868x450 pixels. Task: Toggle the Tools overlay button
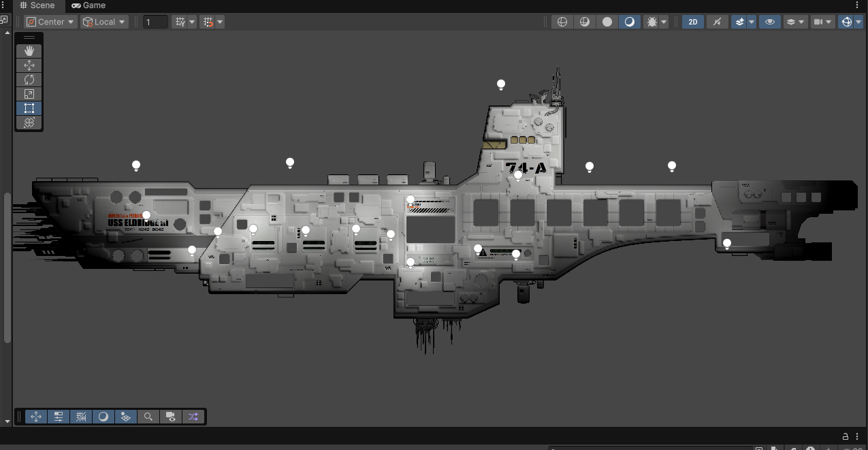(36, 417)
